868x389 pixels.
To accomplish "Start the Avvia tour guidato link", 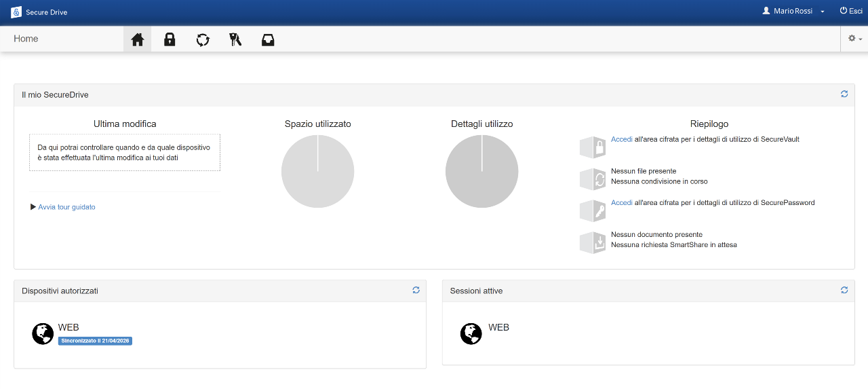I will point(66,207).
